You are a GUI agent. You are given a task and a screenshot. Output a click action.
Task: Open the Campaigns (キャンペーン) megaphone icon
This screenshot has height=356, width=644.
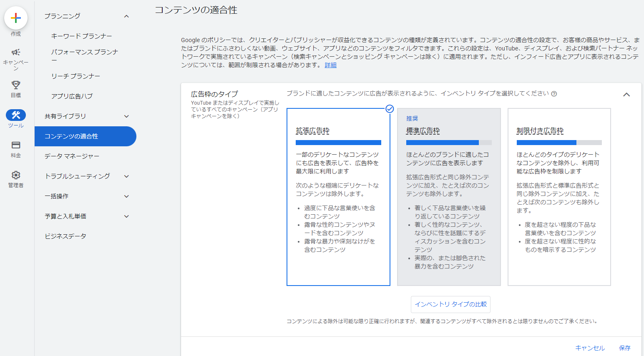pyautogui.click(x=16, y=53)
